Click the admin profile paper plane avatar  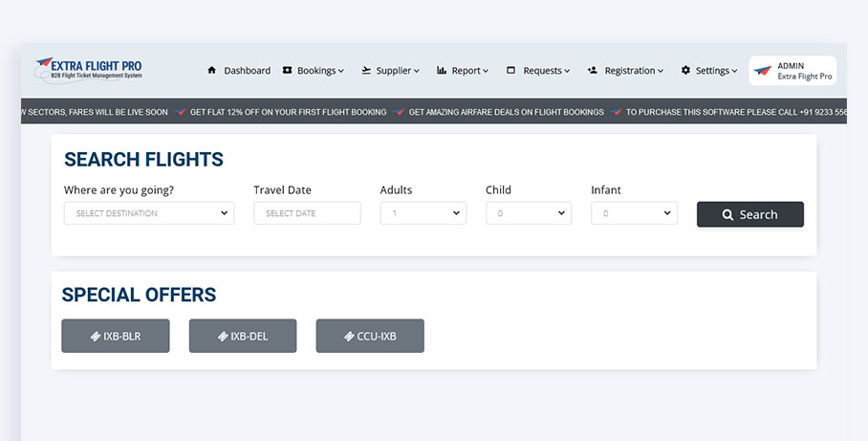[763, 71]
